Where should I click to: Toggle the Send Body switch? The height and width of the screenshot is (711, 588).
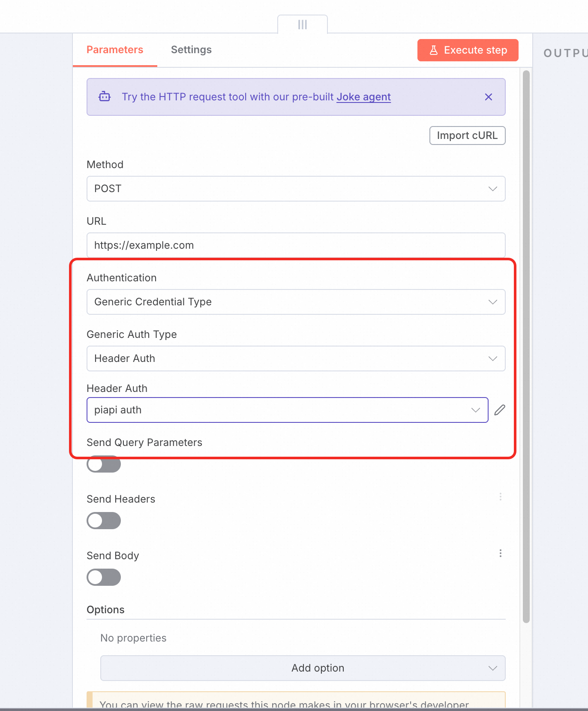pos(104,577)
